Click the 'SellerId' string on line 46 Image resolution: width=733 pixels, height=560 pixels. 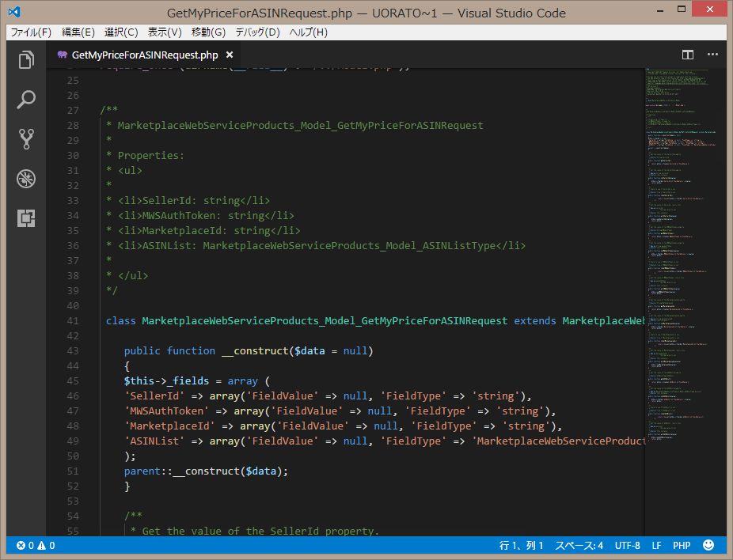tap(154, 396)
